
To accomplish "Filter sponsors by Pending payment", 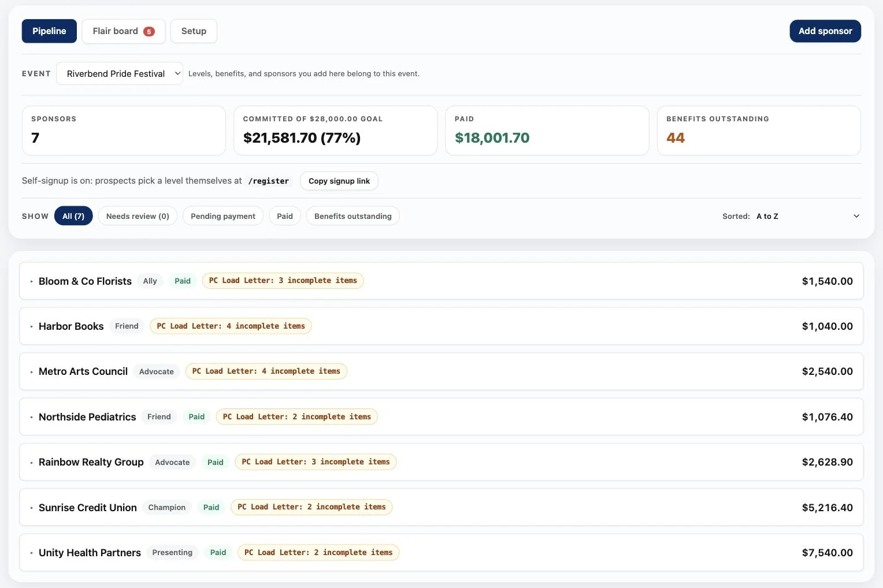I will [x=223, y=216].
